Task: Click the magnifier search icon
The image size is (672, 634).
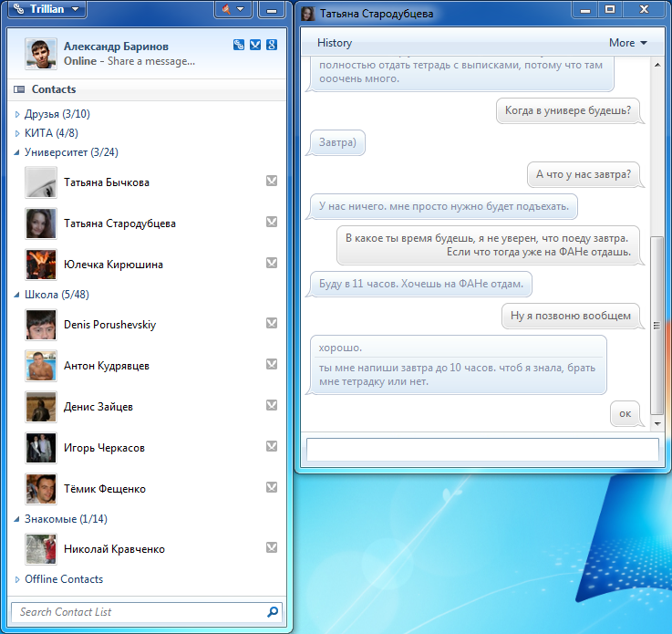Action: point(273,612)
